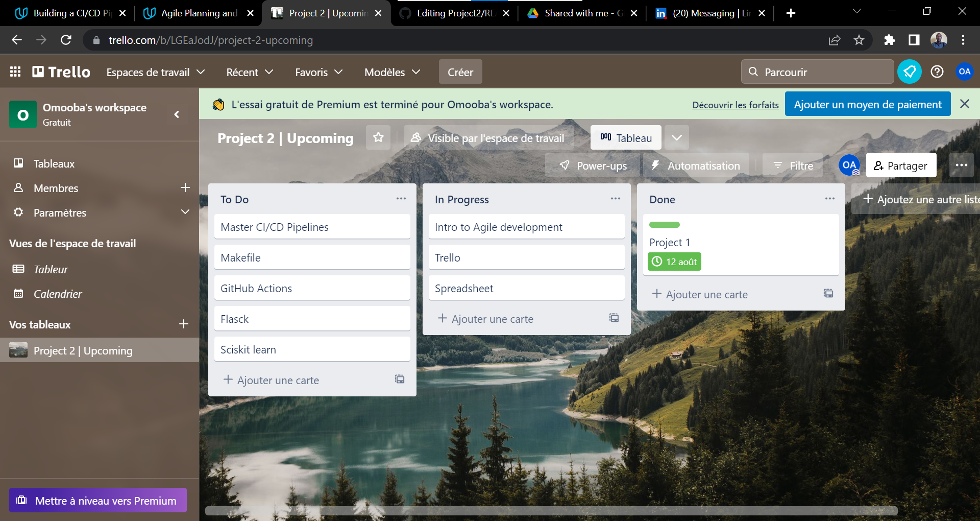Viewport: 980px width, 521px height.
Task: Click Ajouter un moyen de paiement
Action: click(x=867, y=104)
